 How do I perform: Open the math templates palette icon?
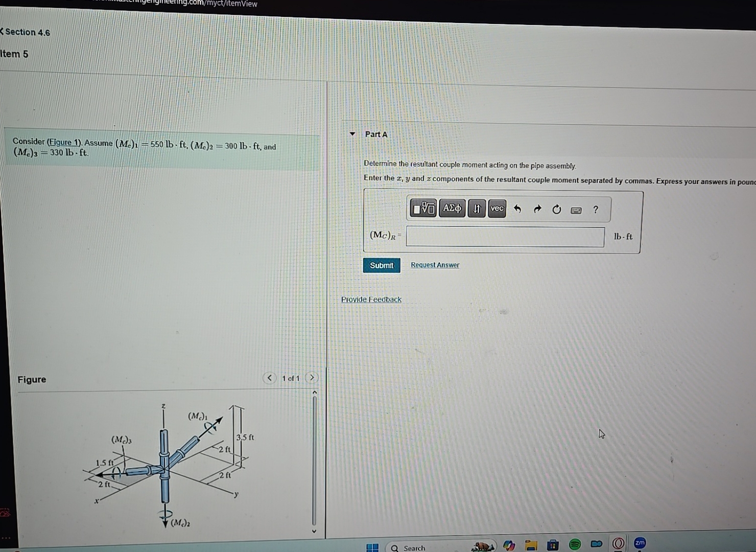[x=423, y=209]
